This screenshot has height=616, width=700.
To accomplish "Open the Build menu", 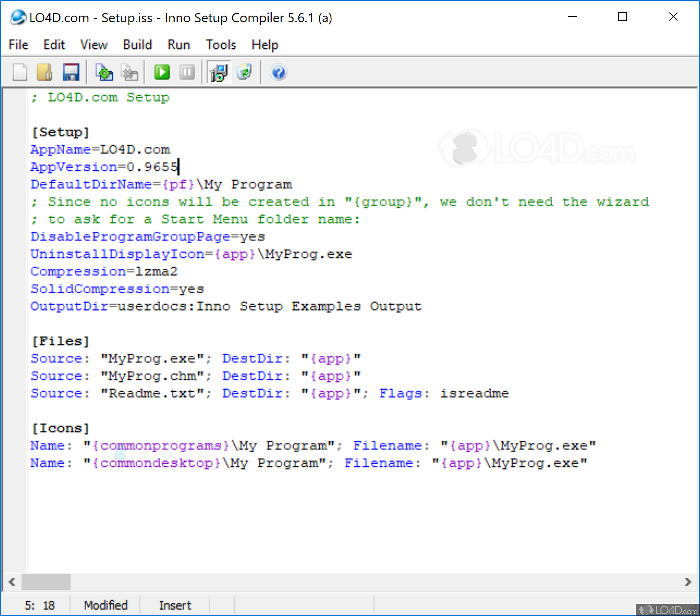I will point(138,45).
